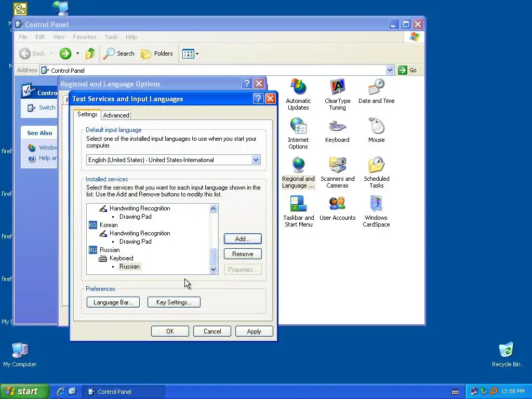Launch Internet Explorer from Quick Launch
The image size is (532, 399).
(x=61, y=392)
